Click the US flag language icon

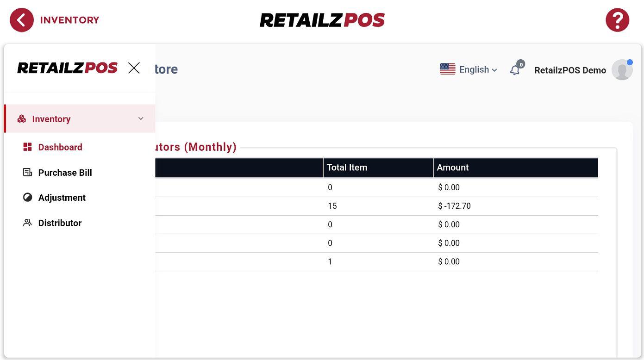[447, 69]
